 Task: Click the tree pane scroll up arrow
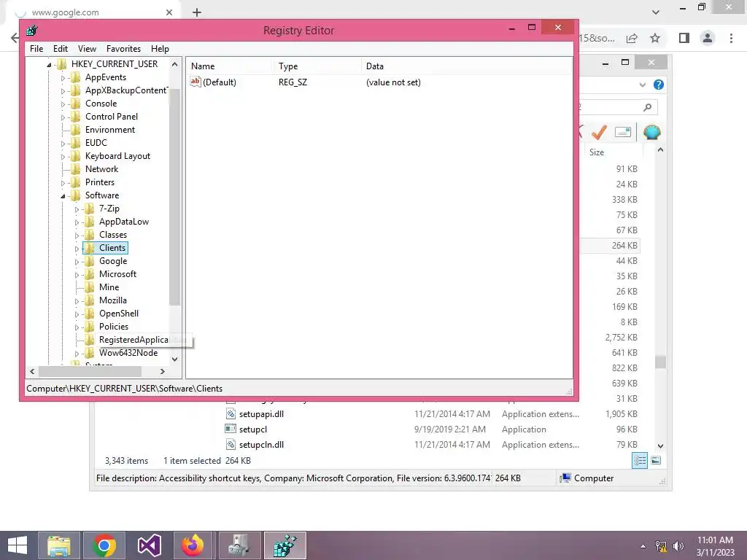(x=175, y=64)
